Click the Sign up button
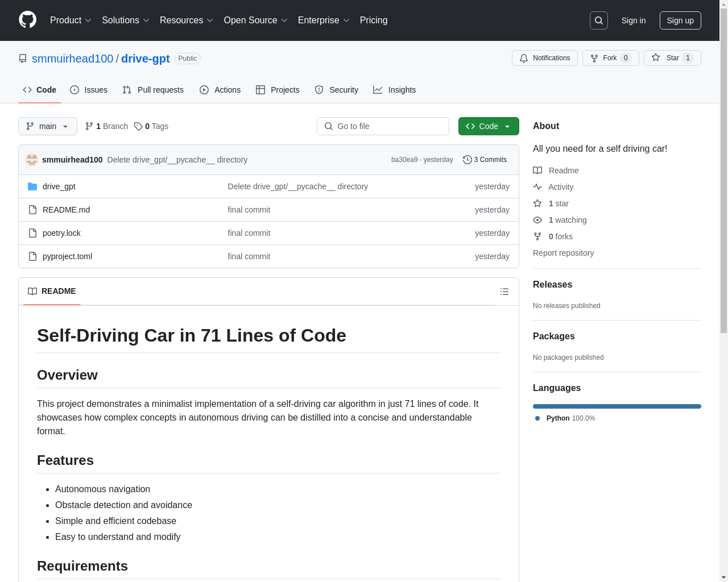This screenshot has height=582, width=728. click(680, 20)
